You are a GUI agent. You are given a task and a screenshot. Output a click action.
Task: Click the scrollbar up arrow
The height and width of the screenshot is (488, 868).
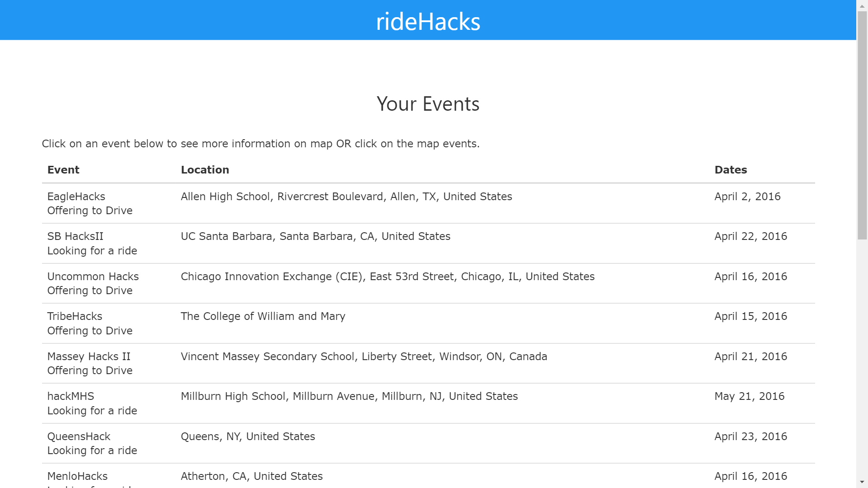[x=862, y=5]
